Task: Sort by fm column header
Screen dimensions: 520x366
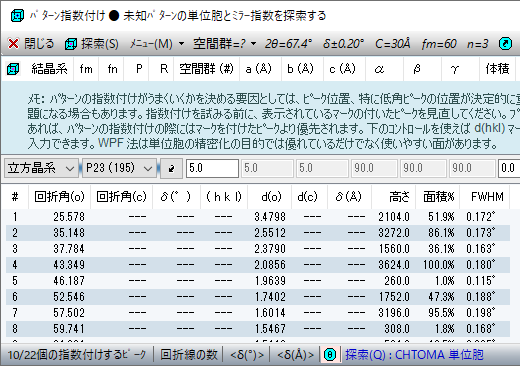Action: (86, 69)
